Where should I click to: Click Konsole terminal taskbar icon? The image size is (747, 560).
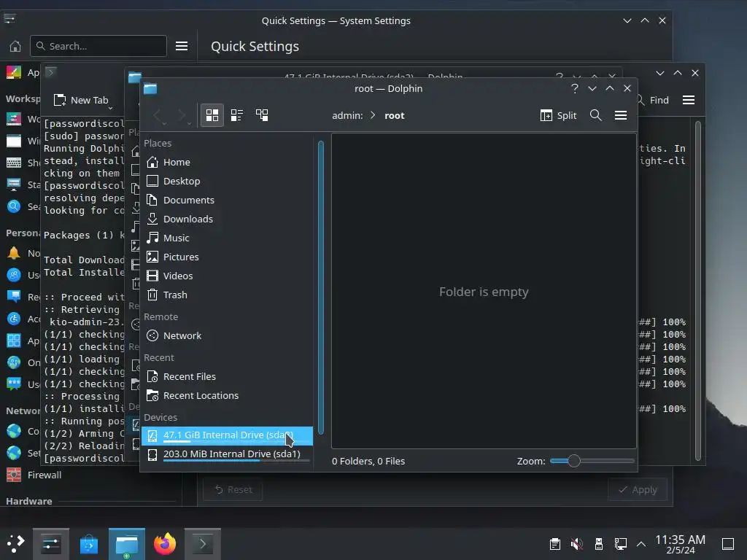pos(203,543)
